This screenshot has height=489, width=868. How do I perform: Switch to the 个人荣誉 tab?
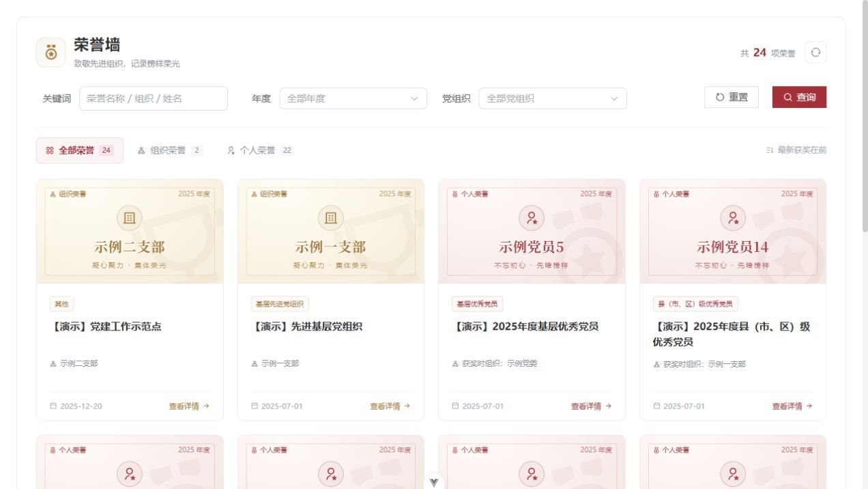[x=260, y=150]
